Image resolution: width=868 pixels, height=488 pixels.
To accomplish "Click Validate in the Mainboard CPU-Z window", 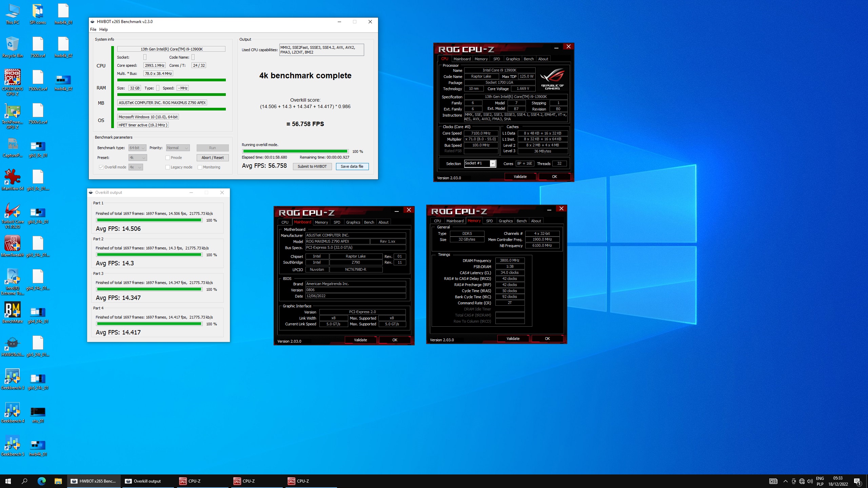I will click(x=360, y=340).
